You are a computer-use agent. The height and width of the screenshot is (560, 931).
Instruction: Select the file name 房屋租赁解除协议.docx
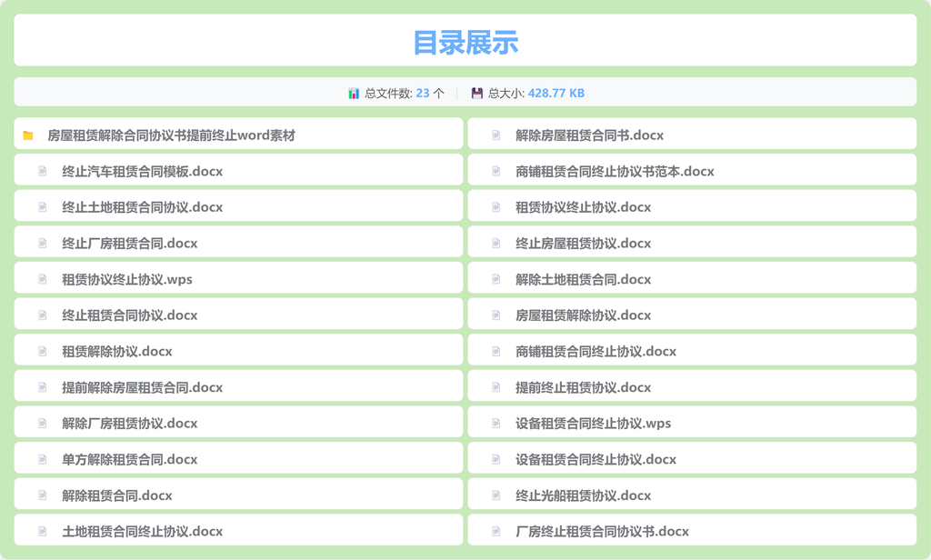coord(583,315)
